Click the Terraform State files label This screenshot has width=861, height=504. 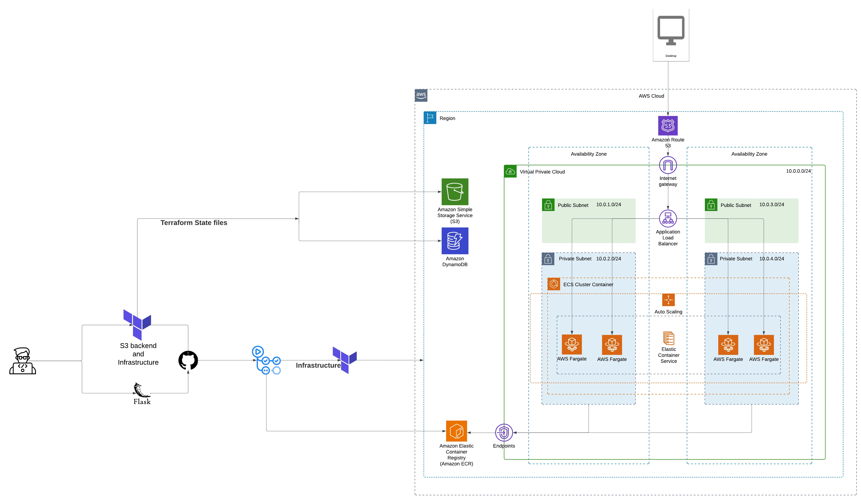tap(194, 223)
